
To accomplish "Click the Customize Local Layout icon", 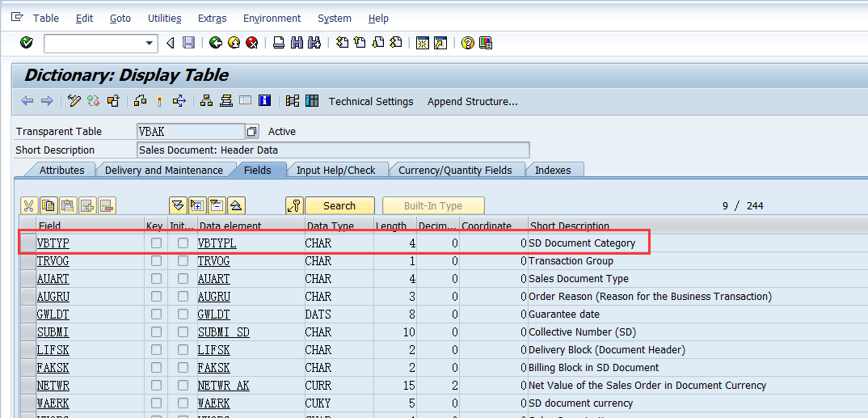I will pos(486,43).
